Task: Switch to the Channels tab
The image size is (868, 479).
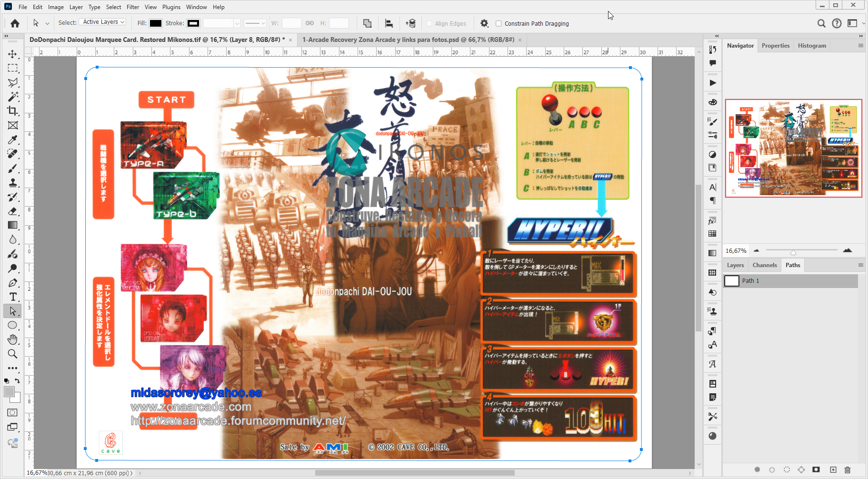Action: click(765, 265)
